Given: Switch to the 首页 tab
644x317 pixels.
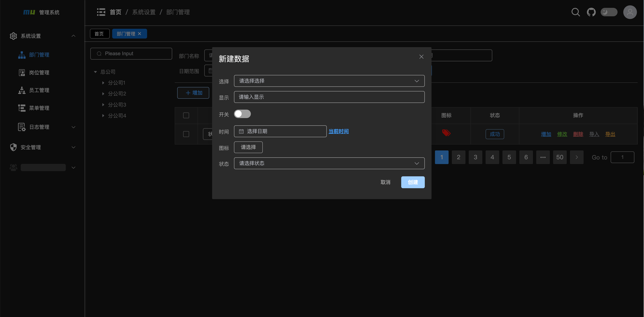Looking at the screenshot, I should pyautogui.click(x=100, y=34).
